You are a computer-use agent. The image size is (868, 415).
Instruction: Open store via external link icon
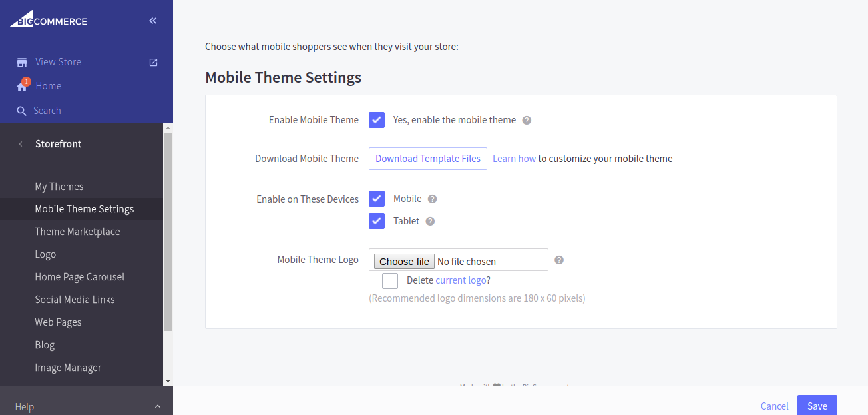153,62
